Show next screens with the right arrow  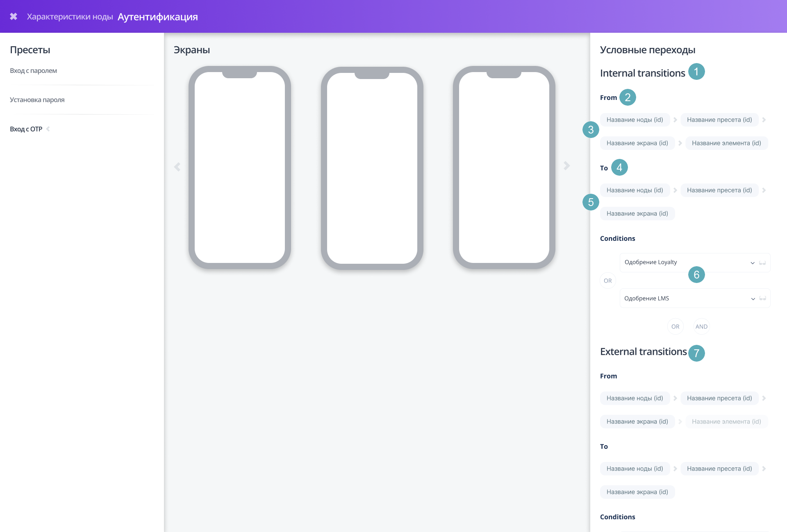(x=566, y=165)
